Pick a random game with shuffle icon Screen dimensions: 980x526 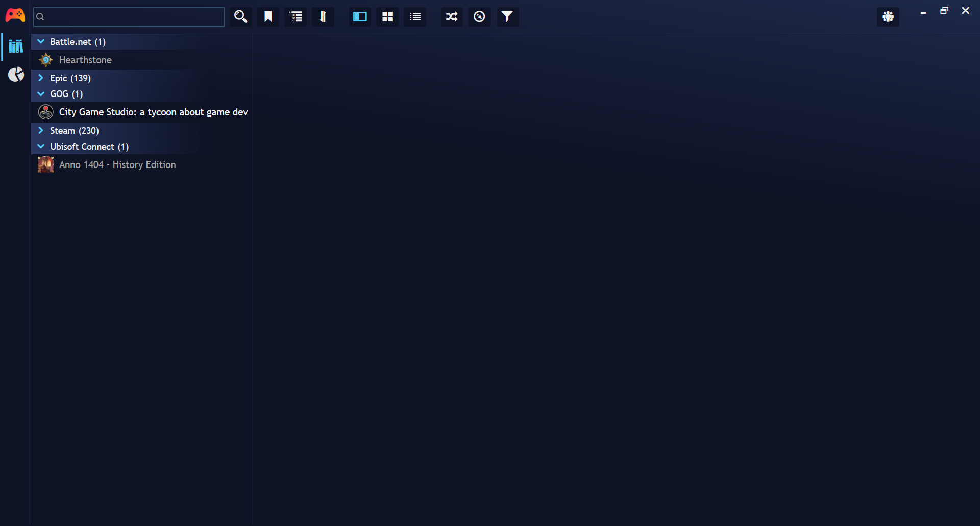tap(452, 17)
